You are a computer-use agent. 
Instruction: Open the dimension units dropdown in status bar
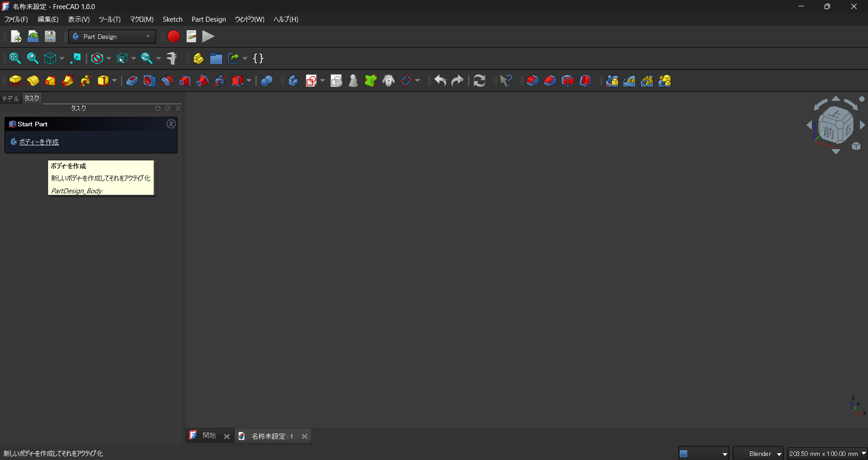tap(827, 454)
